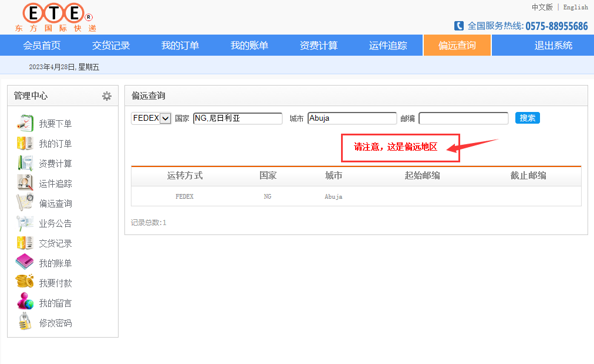Open 资费计算 link in sidebar
The image size is (594, 364).
tap(55, 164)
